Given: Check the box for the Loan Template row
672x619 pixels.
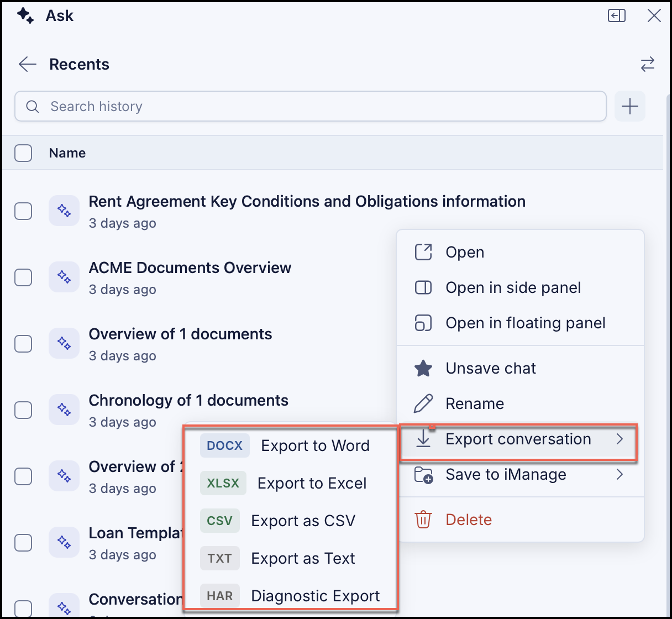Looking at the screenshot, I should [x=23, y=542].
